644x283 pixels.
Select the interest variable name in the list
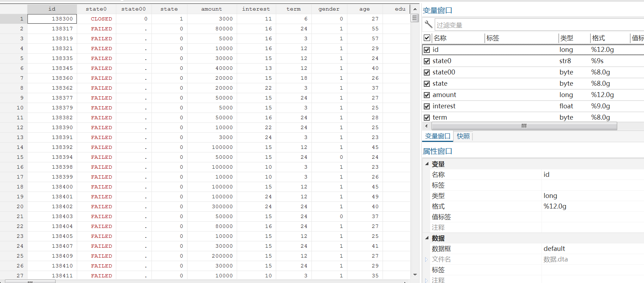tap(444, 106)
